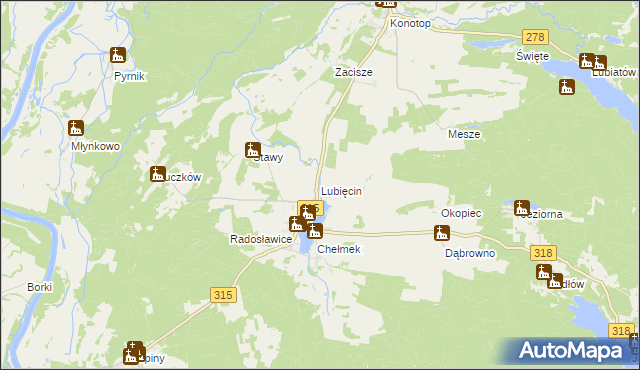Viewport: 640px width, 370px height.
Task: Select the church icon above Młynkowo
Action: [x=76, y=128]
